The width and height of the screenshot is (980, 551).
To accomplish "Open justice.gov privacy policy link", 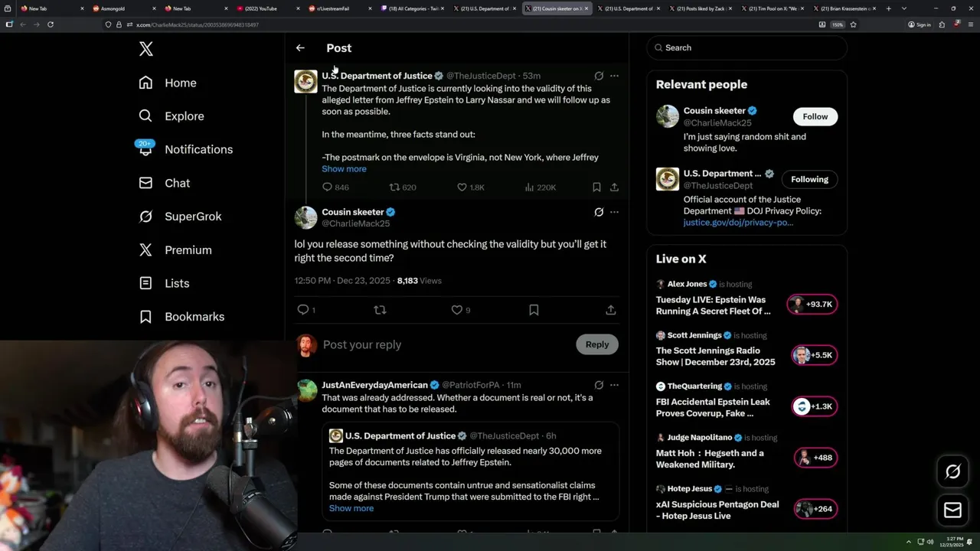I will pyautogui.click(x=738, y=223).
